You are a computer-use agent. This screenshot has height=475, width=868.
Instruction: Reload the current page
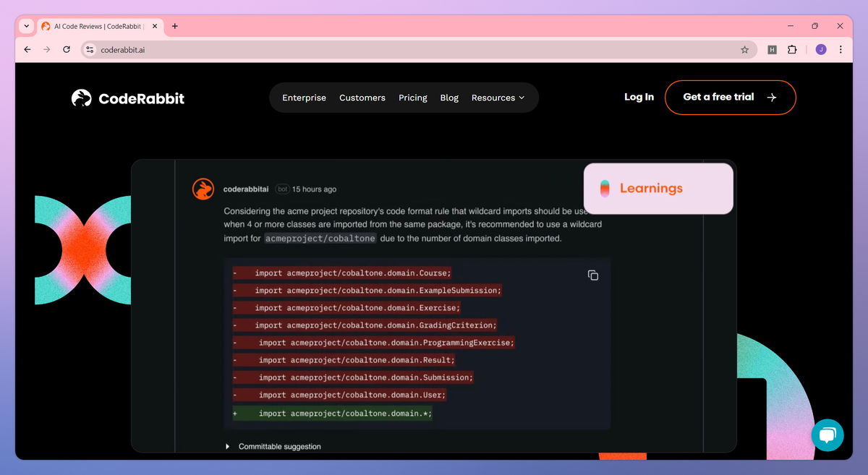(67, 50)
